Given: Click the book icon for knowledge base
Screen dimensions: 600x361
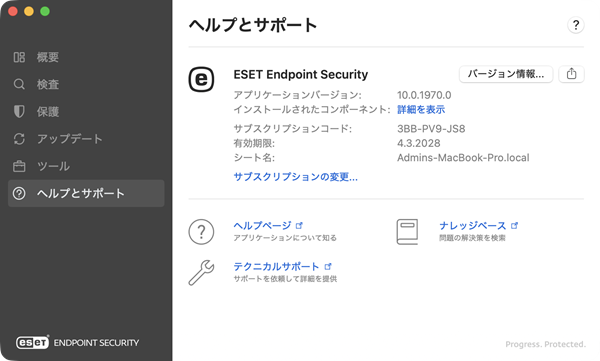Looking at the screenshot, I should [407, 232].
